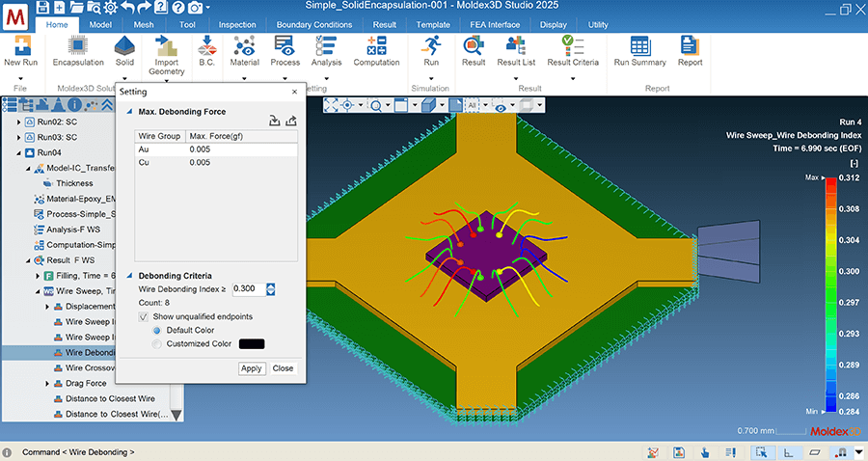Toggle the All selection mode in the view toolbar
The height and width of the screenshot is (461, 868).
point(472,105)
